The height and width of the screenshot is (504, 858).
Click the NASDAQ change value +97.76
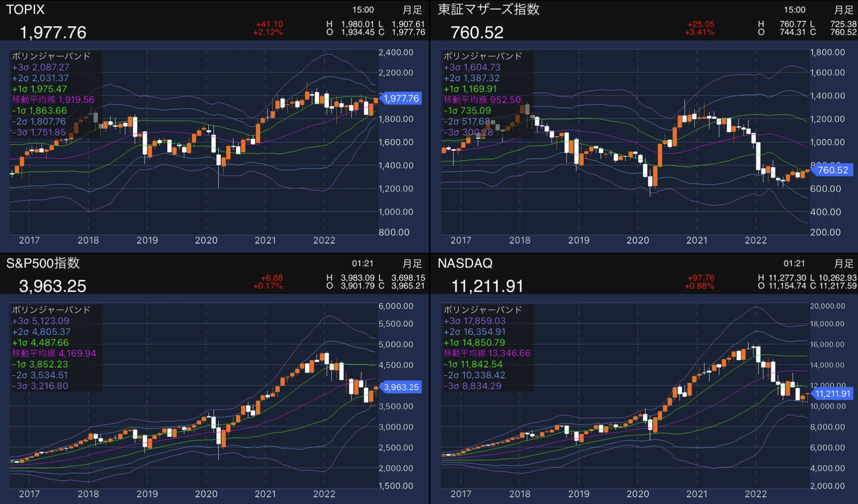[701, 278]
